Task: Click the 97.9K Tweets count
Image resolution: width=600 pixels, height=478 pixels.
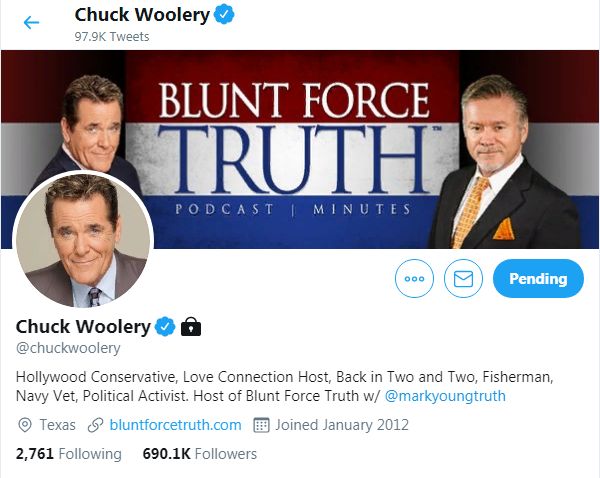Action: [112, 37]
